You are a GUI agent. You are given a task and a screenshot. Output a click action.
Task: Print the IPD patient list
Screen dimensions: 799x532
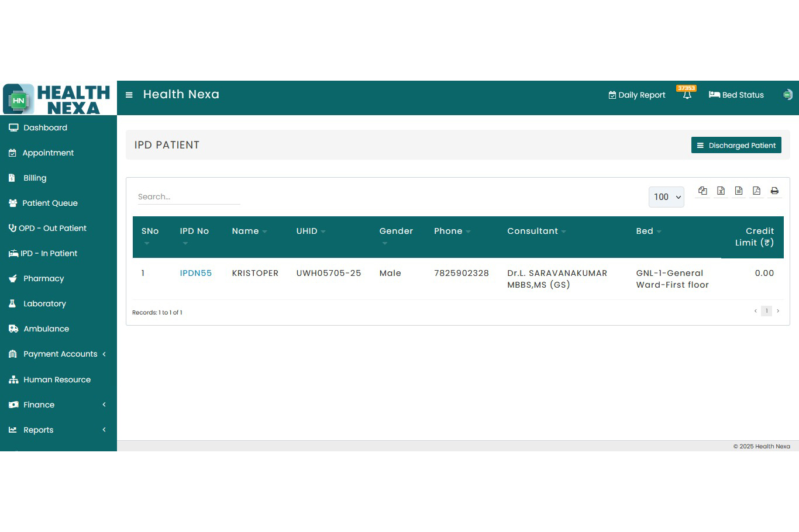(x=774, y=191)
